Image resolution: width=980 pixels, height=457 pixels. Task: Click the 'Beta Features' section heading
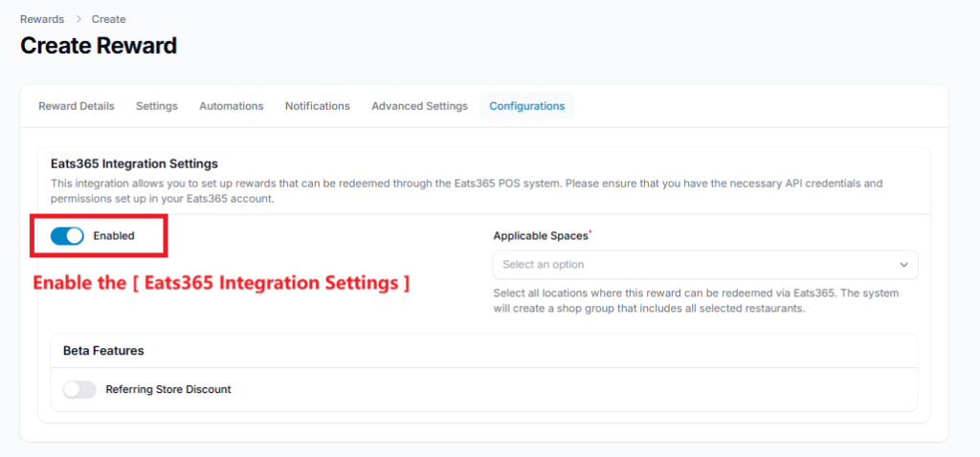pyautogui.click(x=103, y=351)
